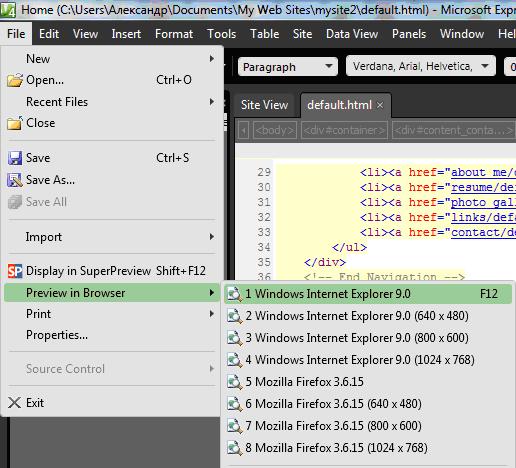
Task: Choose Save from the File menu
Action: (112, 158)
